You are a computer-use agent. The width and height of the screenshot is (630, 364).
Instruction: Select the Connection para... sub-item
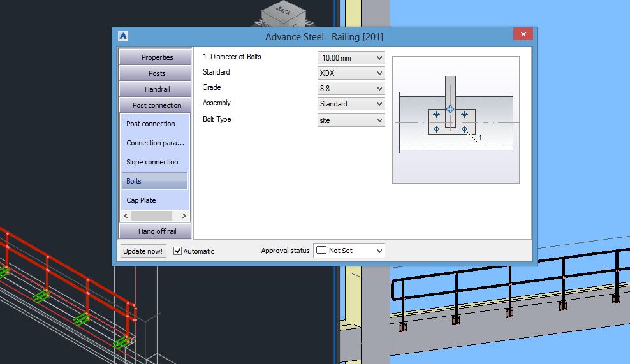tap(155, 143)
